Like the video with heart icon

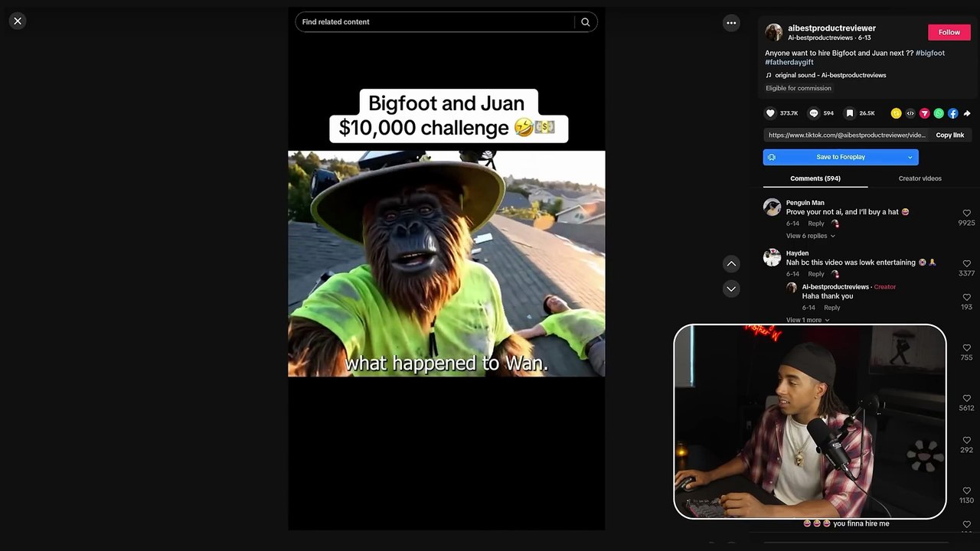(x=771, y=113)
